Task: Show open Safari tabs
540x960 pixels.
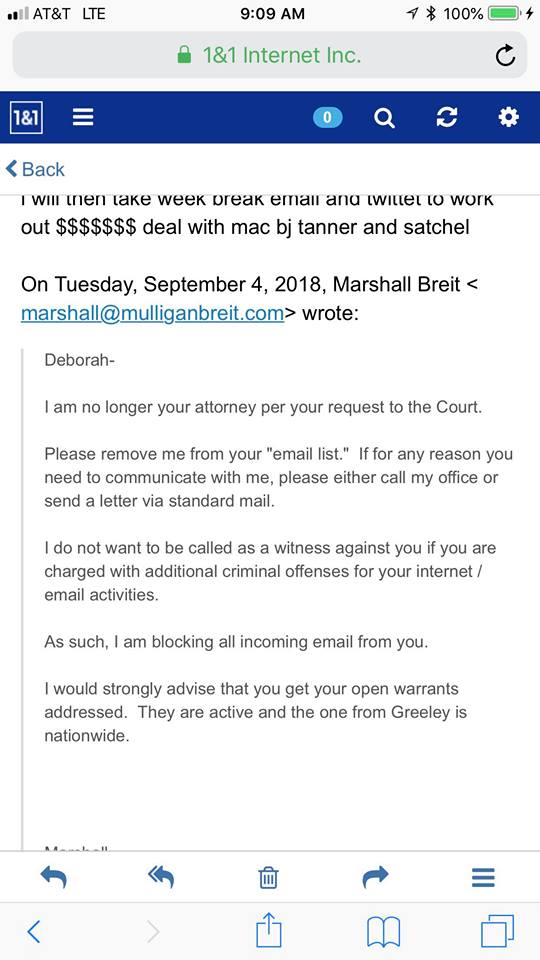Action: (x=497, y=932)
